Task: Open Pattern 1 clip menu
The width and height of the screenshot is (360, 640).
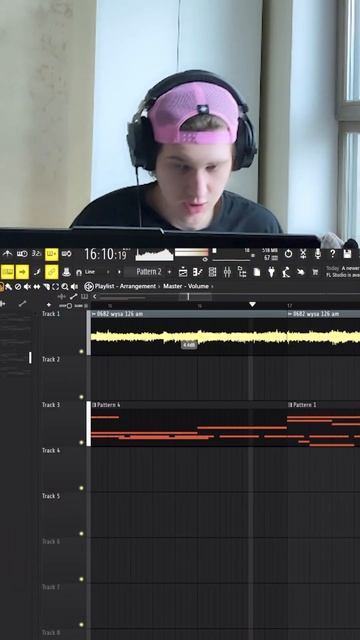Action: [x=290, y=405]
